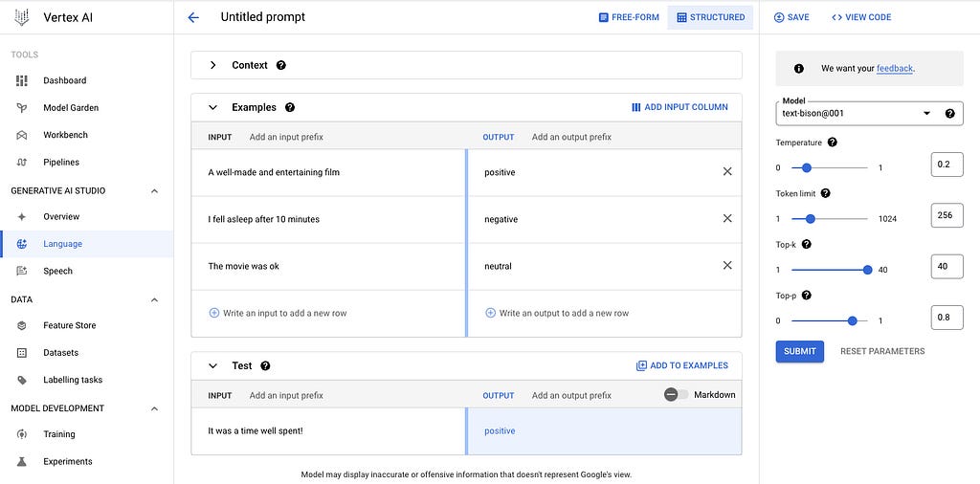Click the Examples help question icon
Viewport: 980px width, 484px height.
click(x=289, y=107)
